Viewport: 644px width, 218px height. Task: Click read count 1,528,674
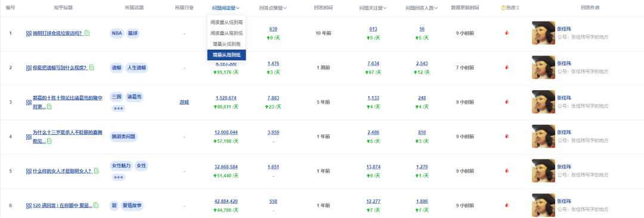(226, 98)
